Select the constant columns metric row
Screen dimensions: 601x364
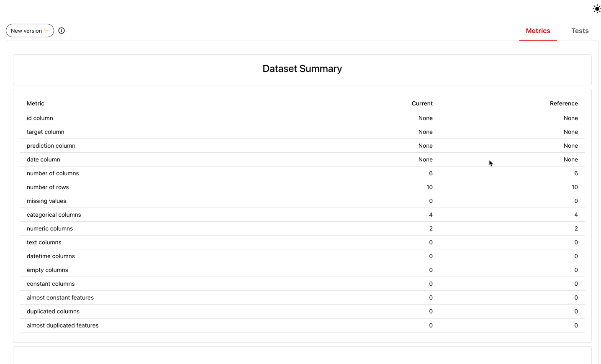click(50, 284)
